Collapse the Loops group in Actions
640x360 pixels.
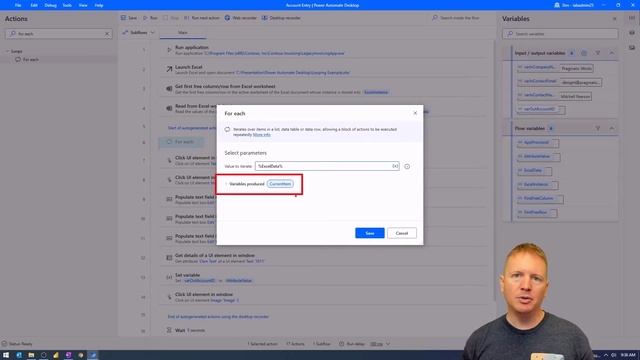tap(7, 51)
